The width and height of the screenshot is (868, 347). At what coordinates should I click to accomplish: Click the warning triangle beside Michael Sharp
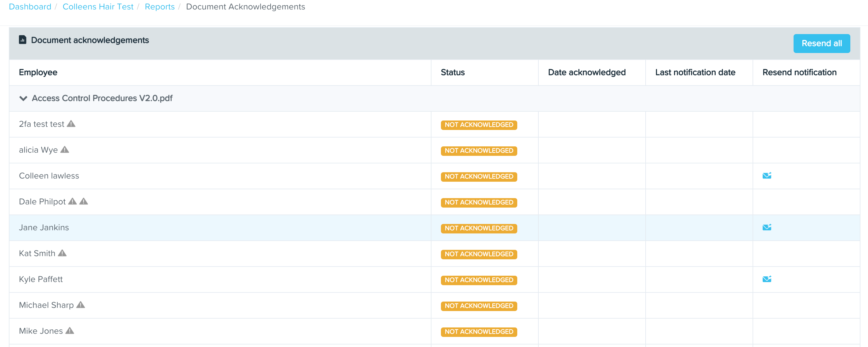click(80, 304)
